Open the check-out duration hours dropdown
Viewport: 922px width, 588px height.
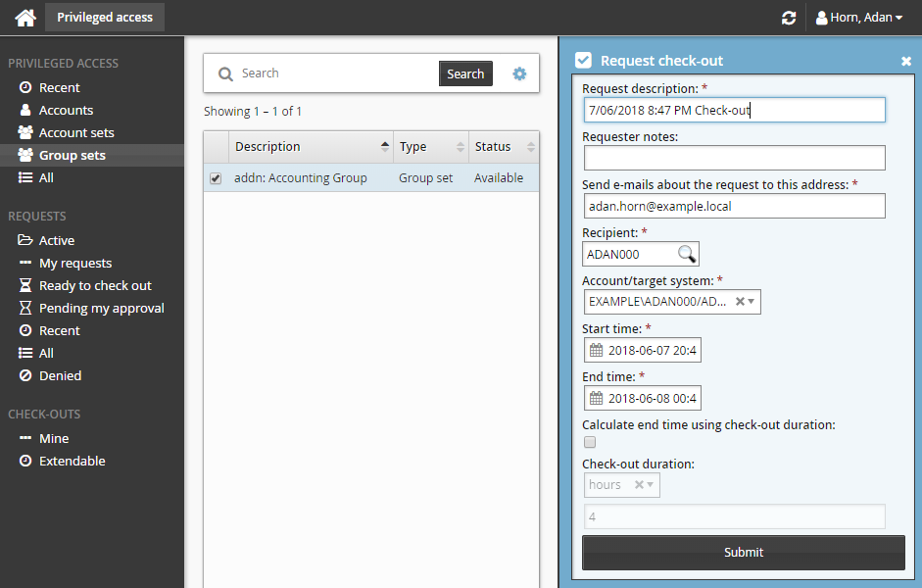[652, 485]
